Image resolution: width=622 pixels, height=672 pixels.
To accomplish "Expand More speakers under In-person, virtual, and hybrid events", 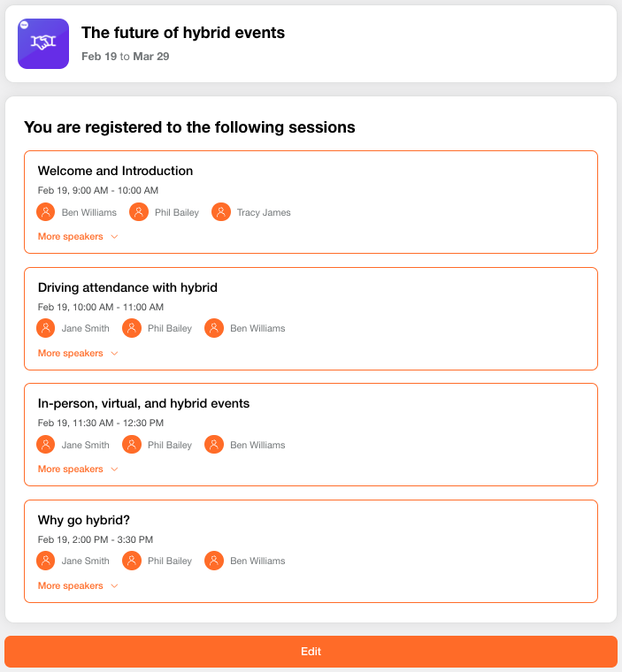I will [78, 469].
